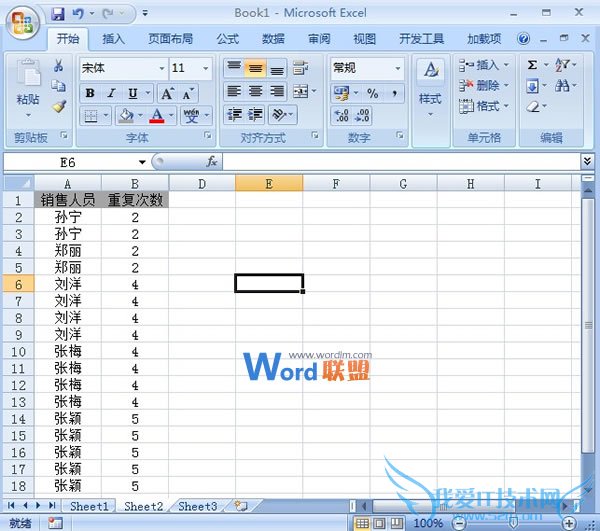The image size is (600, 531).
Task: Save the workbook with the floppy icon
Action: click(x=58, y=14)
